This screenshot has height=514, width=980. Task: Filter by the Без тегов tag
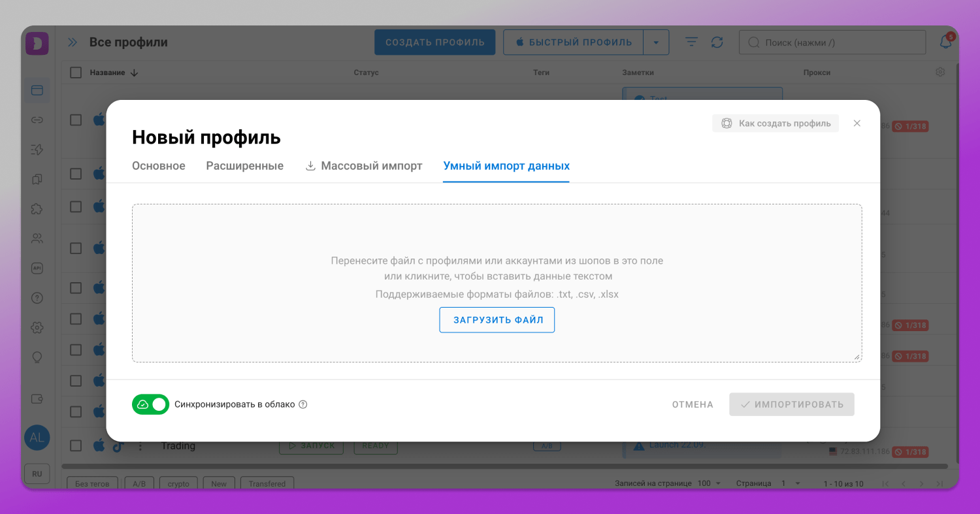pyautogui.click(x=92, y=484)
